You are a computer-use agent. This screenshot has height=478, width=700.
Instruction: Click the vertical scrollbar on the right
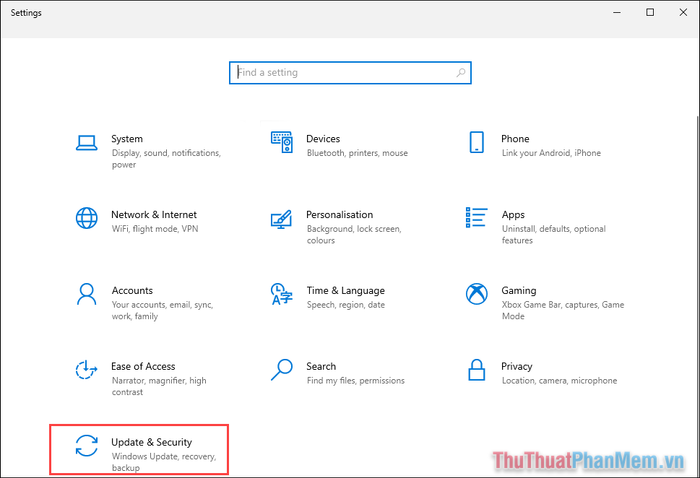697,295
